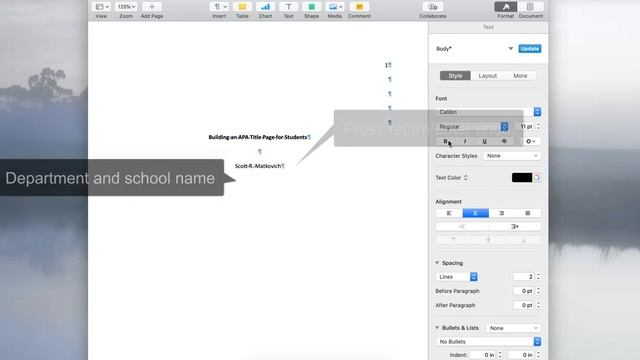The image size is (640, 360).
Task: Click the Before Paragraph value field
Action: click(524, 291)
